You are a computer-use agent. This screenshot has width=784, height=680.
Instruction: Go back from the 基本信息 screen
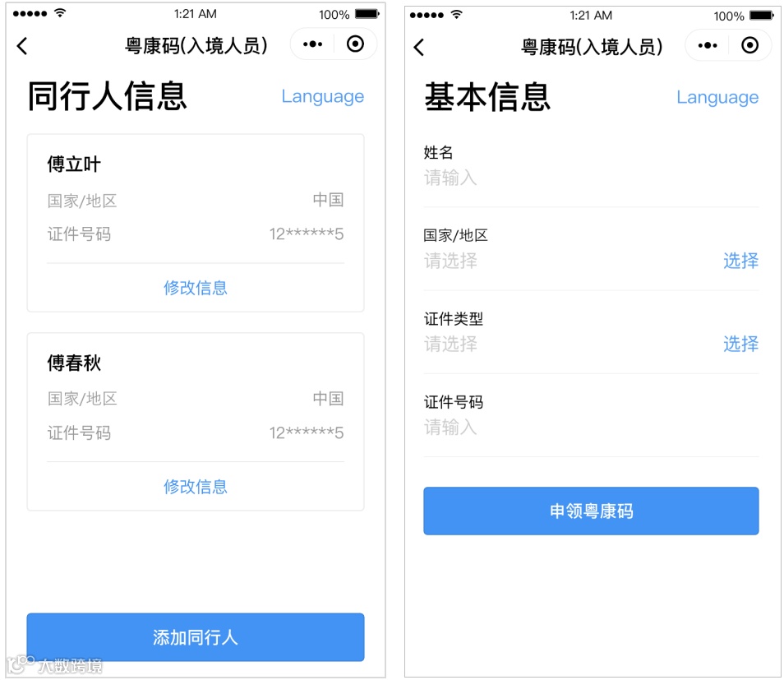(x=419, y=48)
